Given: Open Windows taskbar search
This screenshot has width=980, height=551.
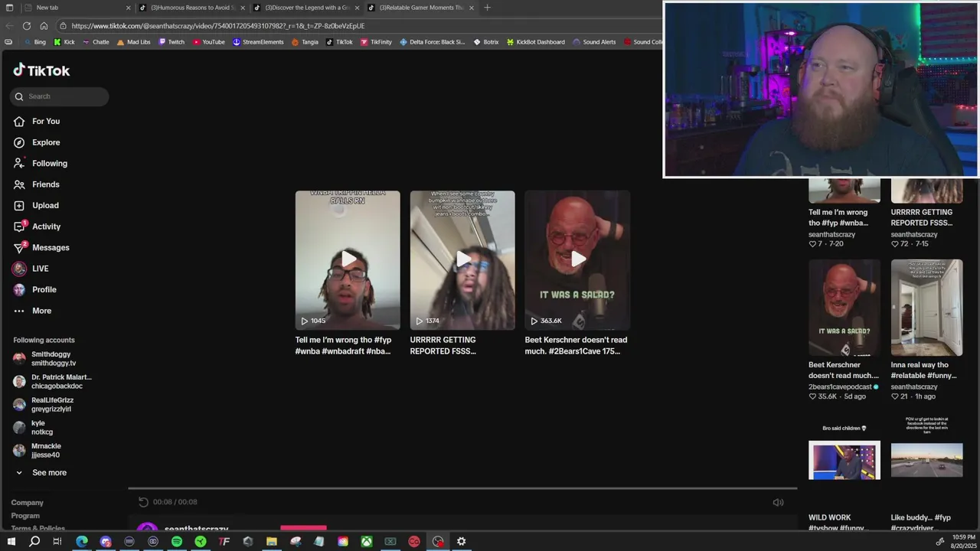Looking at the screenshot, I should (x=34, y=541).
